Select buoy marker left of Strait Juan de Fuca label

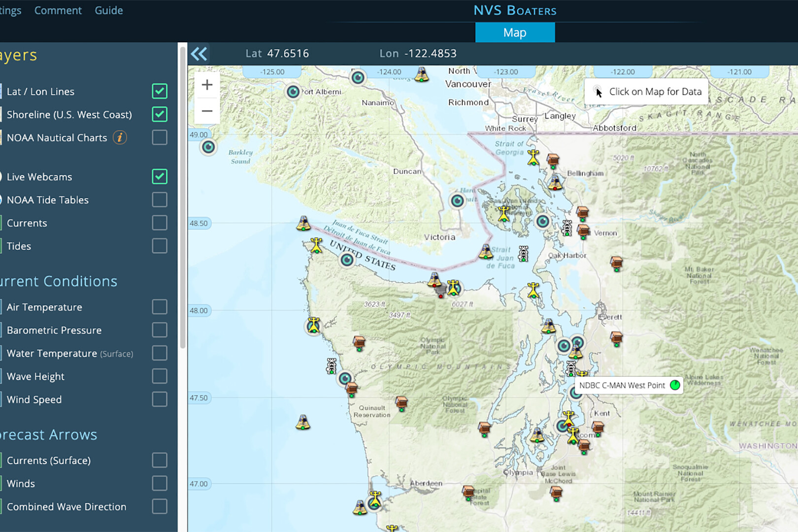pos(486,252)
